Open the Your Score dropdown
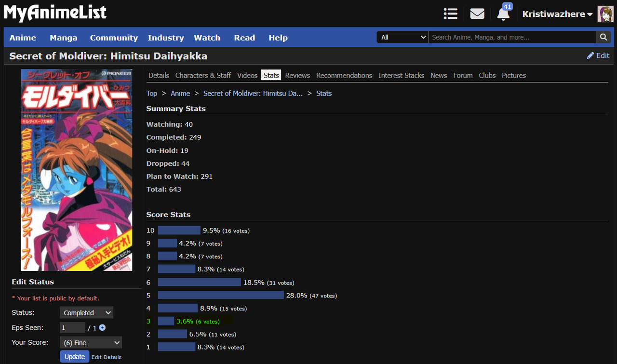Viewport: 617px width, 364px height. pos(91,342)
